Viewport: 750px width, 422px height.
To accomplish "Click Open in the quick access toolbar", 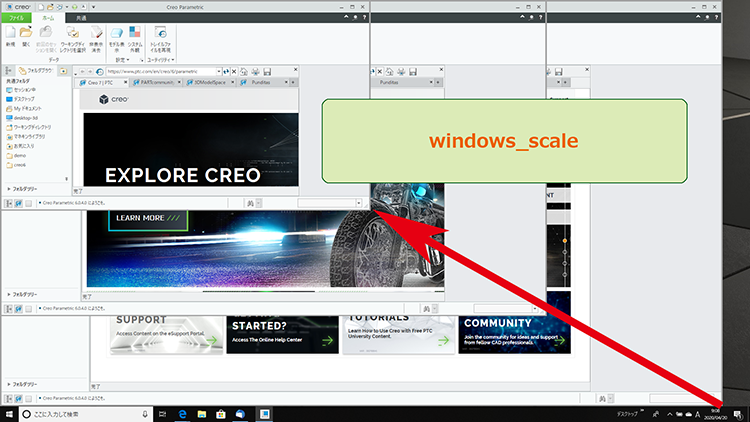I will click(x=50, y=7).
